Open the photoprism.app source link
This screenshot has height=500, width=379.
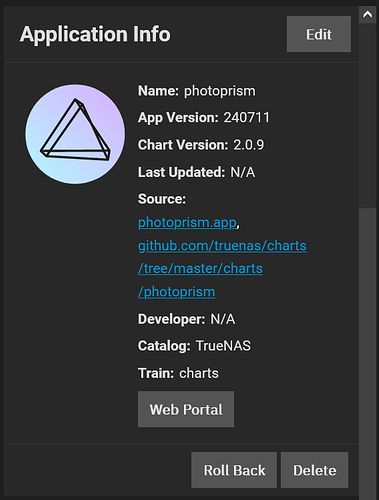click(187, 222)
